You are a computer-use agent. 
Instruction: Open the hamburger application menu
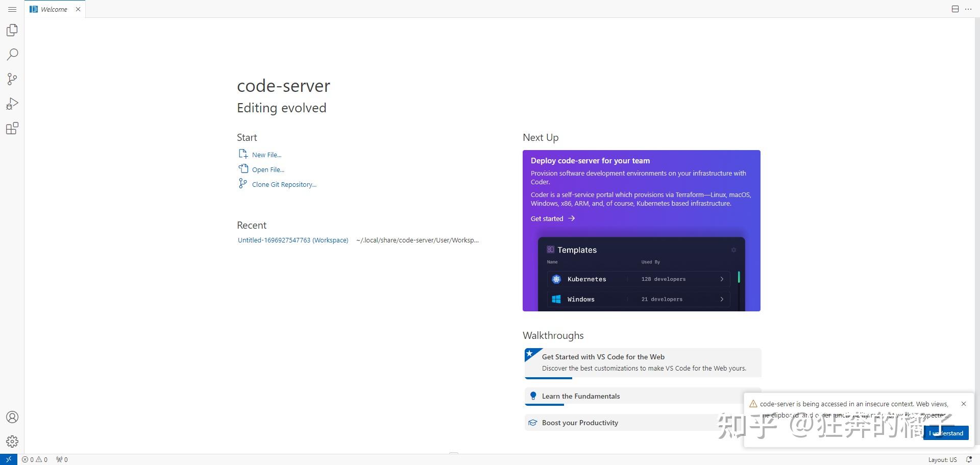tap(12, 9)
